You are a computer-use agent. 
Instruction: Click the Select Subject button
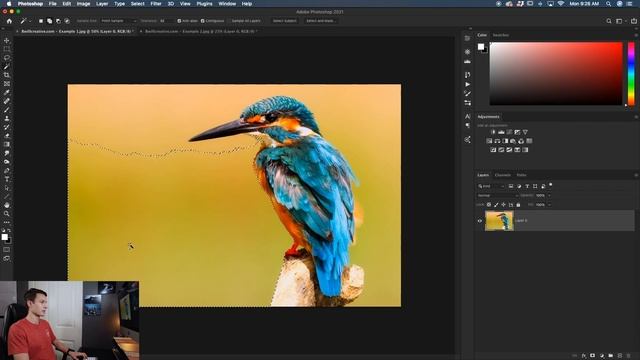[x=284, y=21]
